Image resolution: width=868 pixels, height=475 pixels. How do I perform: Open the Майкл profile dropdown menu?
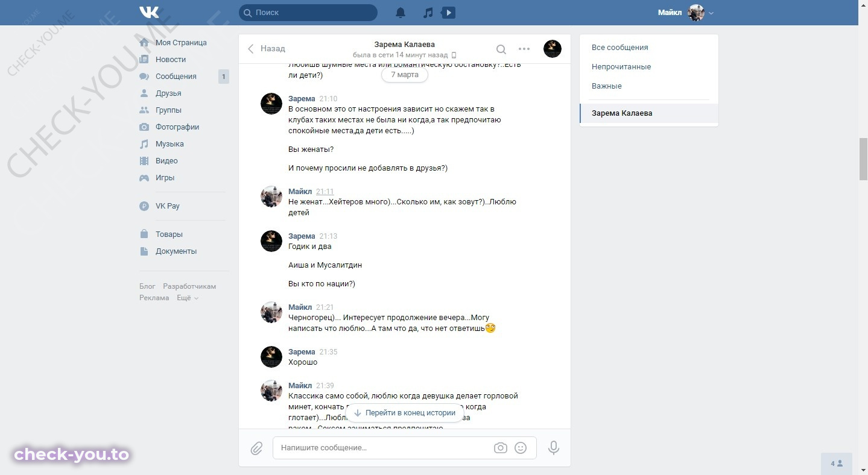click(x=686, y=13)
